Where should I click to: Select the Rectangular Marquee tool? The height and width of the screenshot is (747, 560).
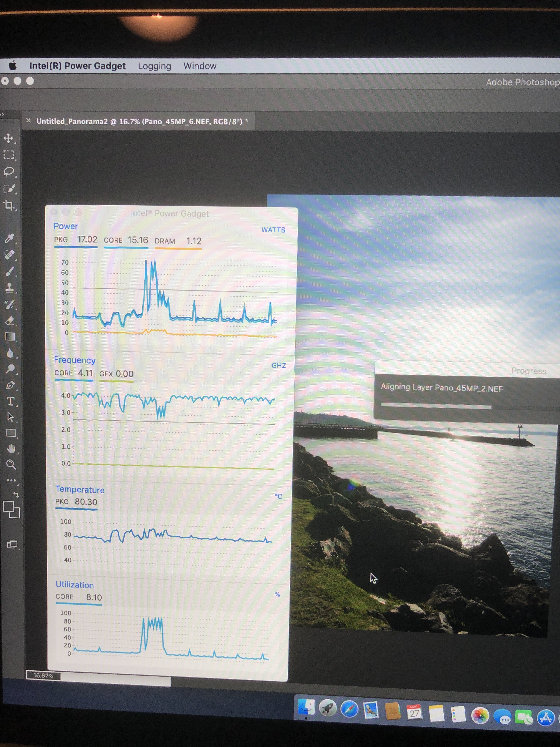[x=9, y=155]
